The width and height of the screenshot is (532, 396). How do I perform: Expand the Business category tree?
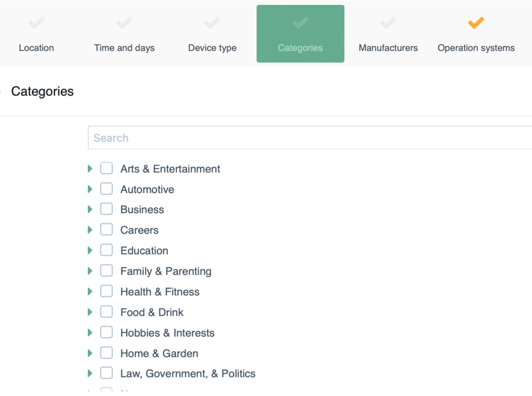(x=90, y=209)
